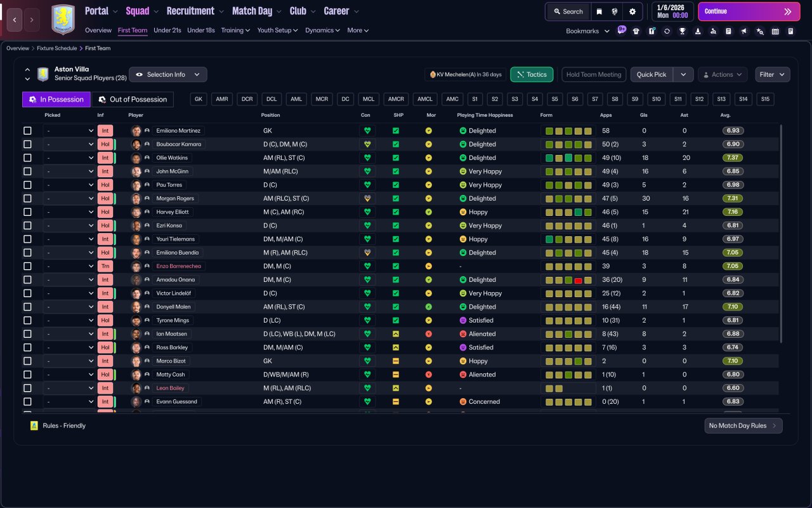Select Amadou Onana row checkbox
This screenshot has height=508, width=812.
coord(27,280)
